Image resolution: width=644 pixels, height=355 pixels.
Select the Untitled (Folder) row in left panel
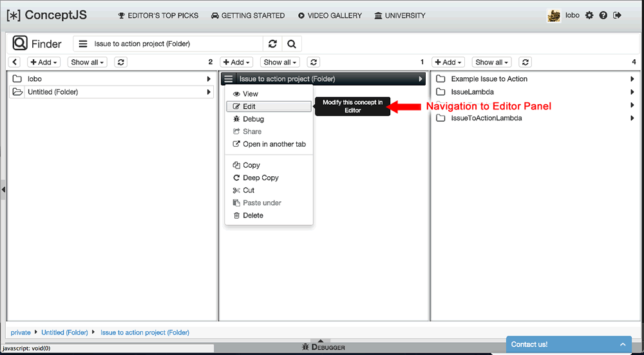pos(111,92)
